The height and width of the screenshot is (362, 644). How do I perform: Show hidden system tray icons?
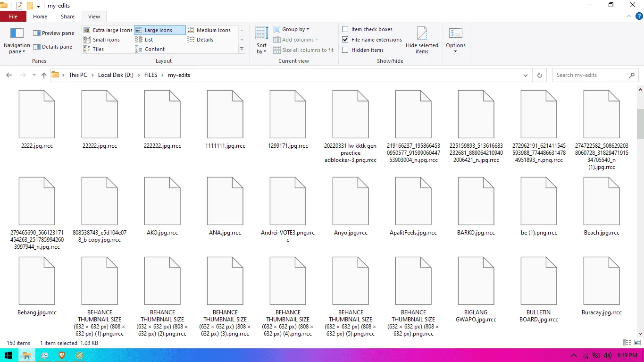pyautogui.click(x=574, y=355)
